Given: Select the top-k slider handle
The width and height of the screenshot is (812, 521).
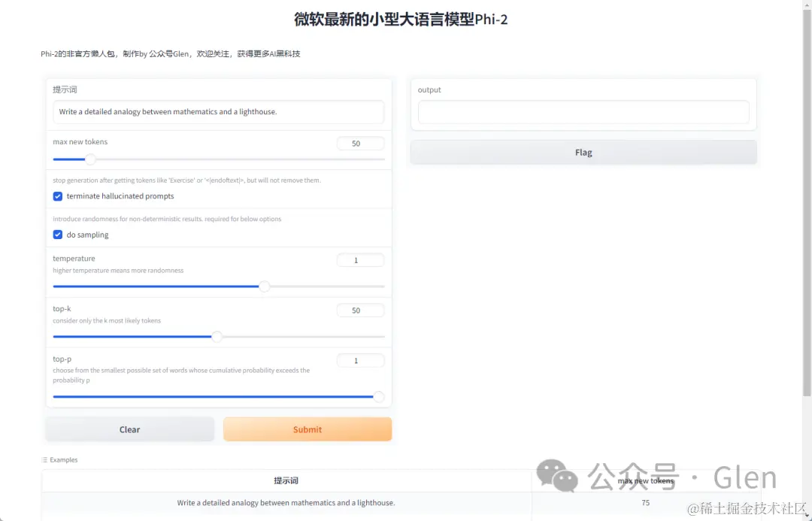Looking at the screenshot, I should (x=217, y=337).
